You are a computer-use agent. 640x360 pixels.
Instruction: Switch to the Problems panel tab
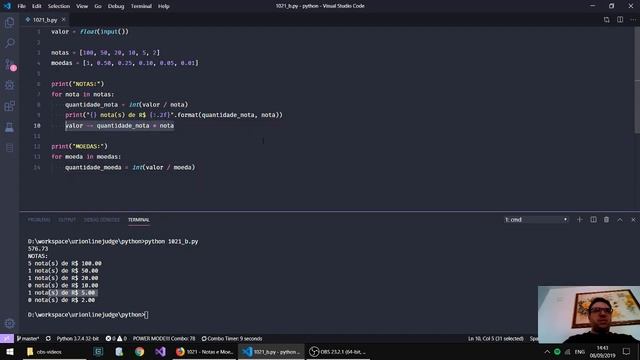click(39, 220)
